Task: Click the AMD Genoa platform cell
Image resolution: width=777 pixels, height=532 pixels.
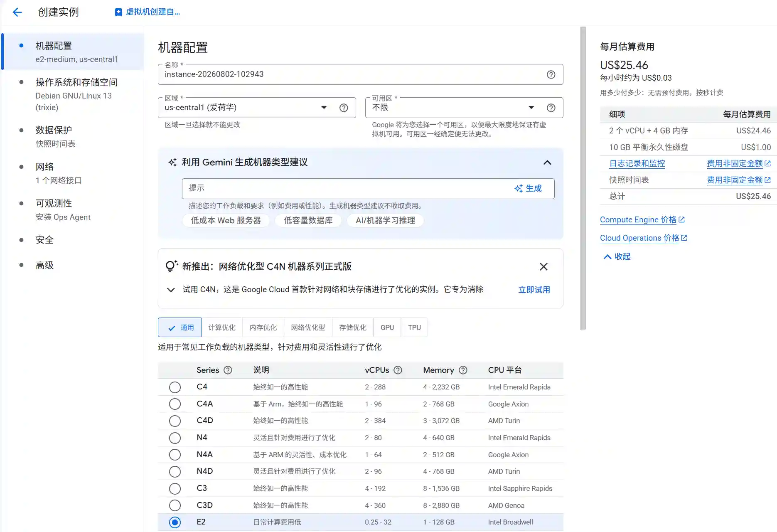Action: 506,505
